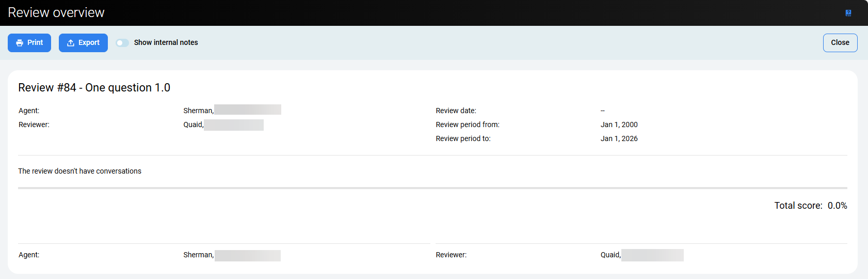Click the "The review doesn't have conversations" message
The image size is (868, 279).
(x=79, y=171)
